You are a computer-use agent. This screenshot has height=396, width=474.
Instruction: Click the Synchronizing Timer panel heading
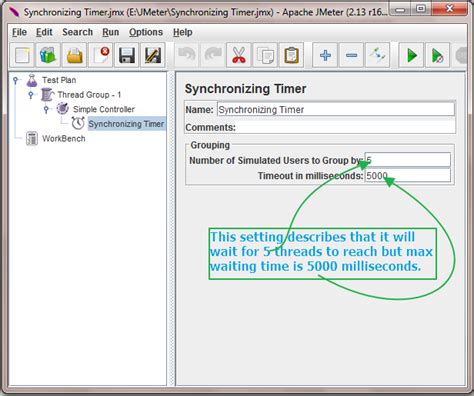click(x=245, y=89)
